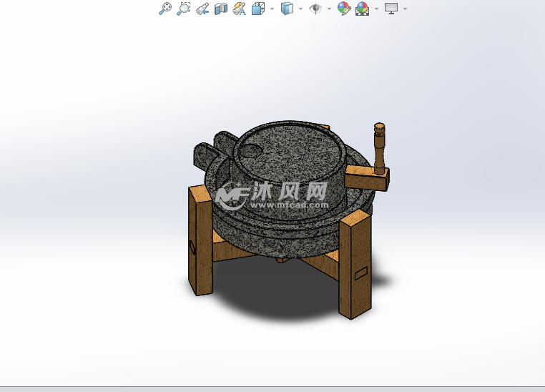This screenshot has height=392, width=545.
Task: Click the Zoom to Fit icon
Action: coord(165,9)
